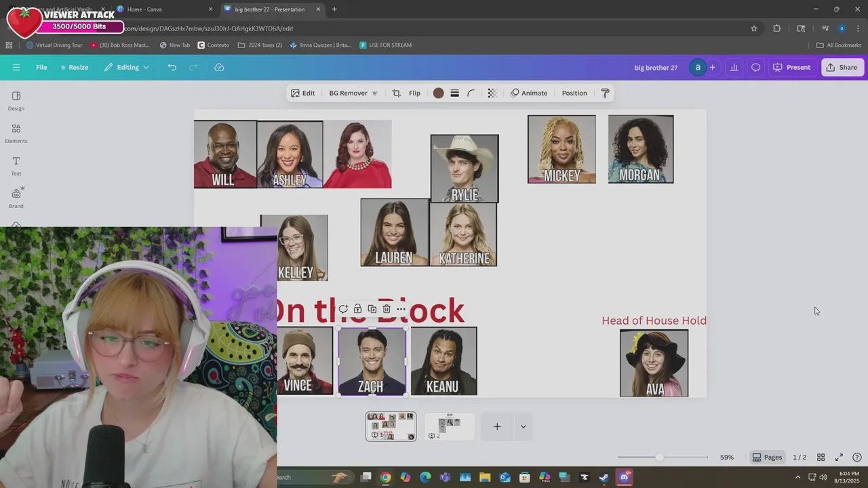Open the 2024 Taxes bookmark folder
This screenshot has height=488, width=868.
click(260, 45)
